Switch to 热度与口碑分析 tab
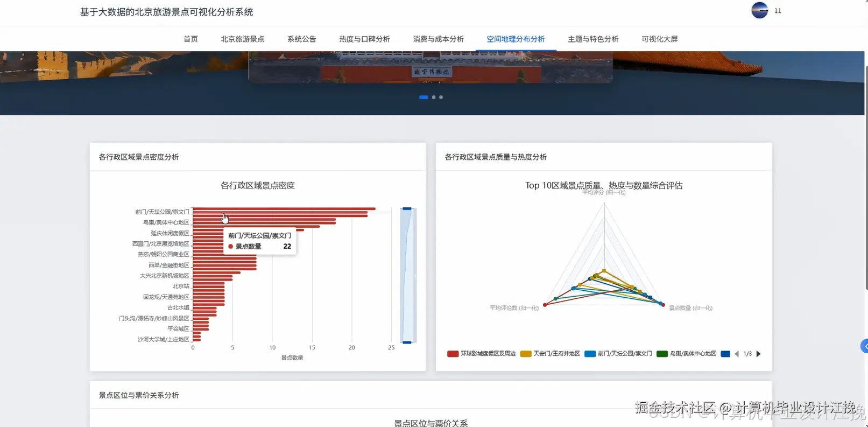 [364, 39]
